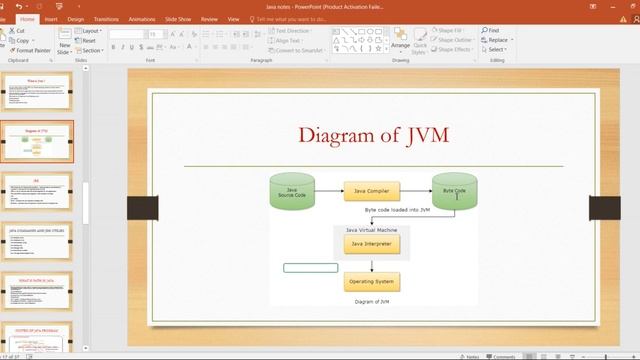Image resolution: width=640 pixels, height=360 pixels.
Task: Justify the text
Action: [x=233, y=47]
